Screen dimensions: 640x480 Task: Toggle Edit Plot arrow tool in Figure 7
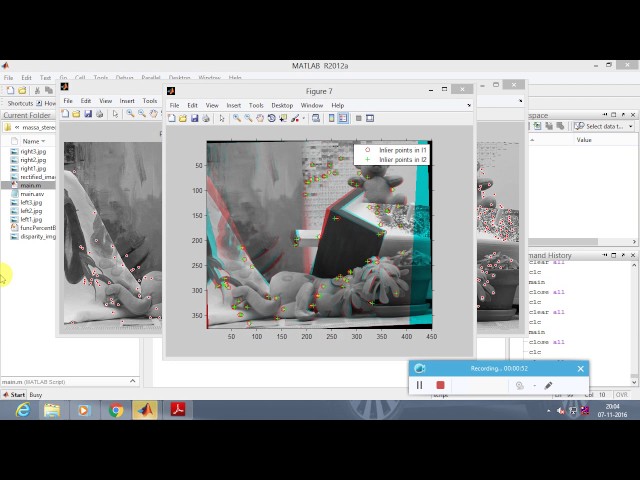pos(222,118)
